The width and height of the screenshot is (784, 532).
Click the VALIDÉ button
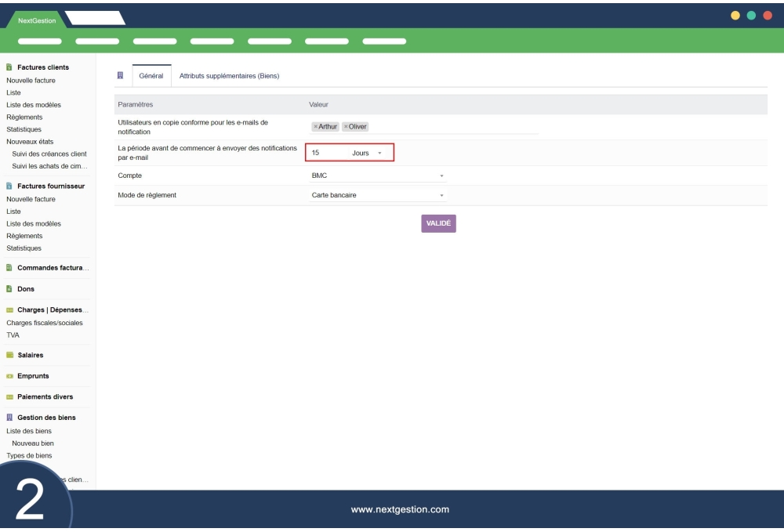[439, 223]
